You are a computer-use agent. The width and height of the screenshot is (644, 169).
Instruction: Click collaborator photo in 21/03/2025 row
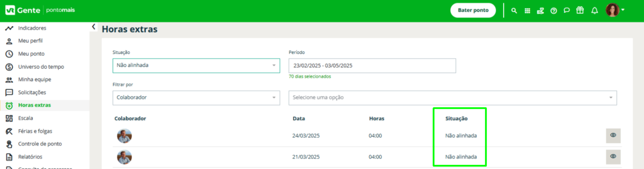pos(124,157)
